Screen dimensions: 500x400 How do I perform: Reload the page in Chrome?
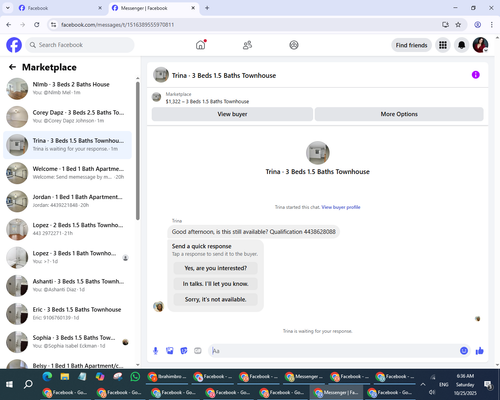pyautogui.click(x=37, y=25)
